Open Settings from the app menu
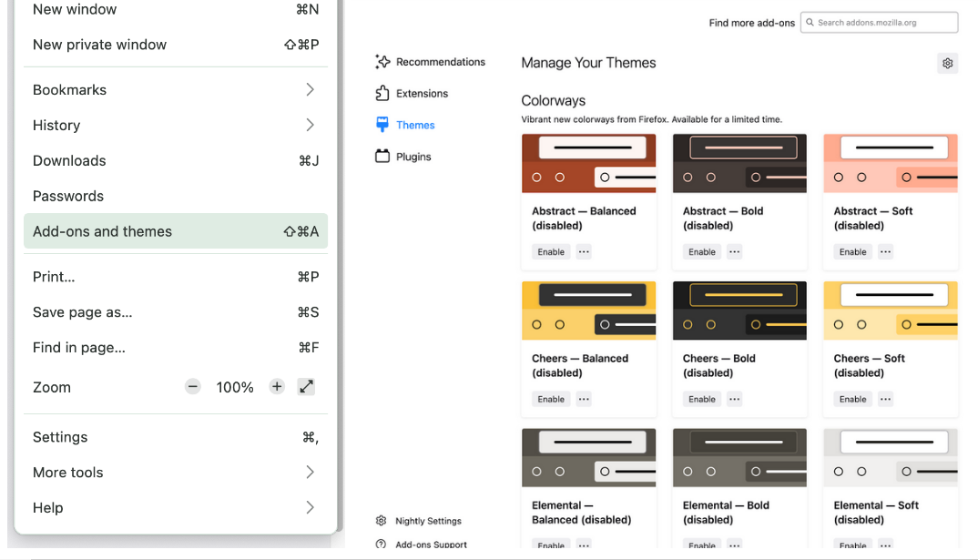 175,437
